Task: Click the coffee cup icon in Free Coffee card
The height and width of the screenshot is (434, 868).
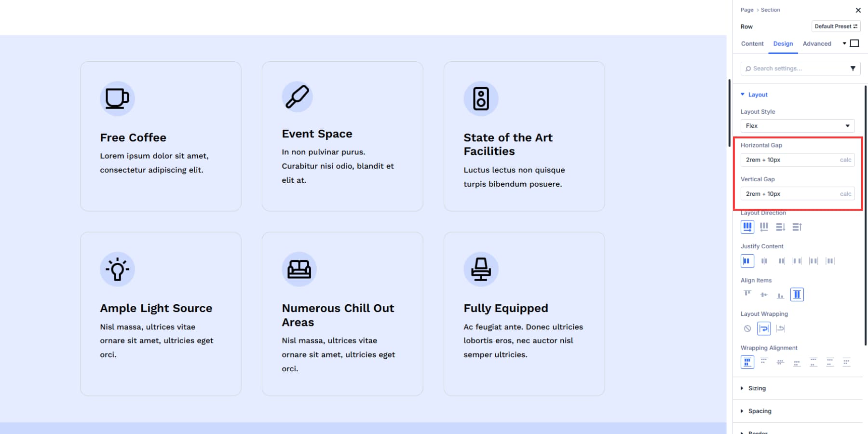Action: click(x=117, y=98)
